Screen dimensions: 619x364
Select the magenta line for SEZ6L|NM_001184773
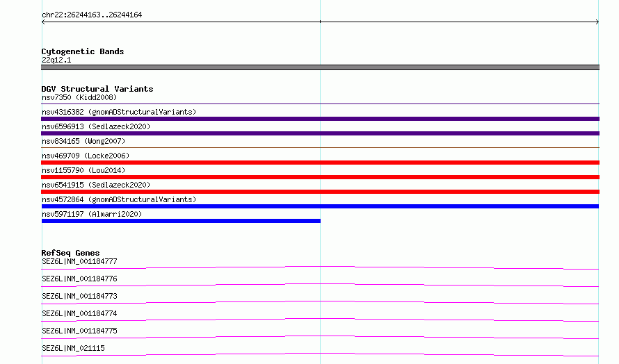(x=320, y=302)
